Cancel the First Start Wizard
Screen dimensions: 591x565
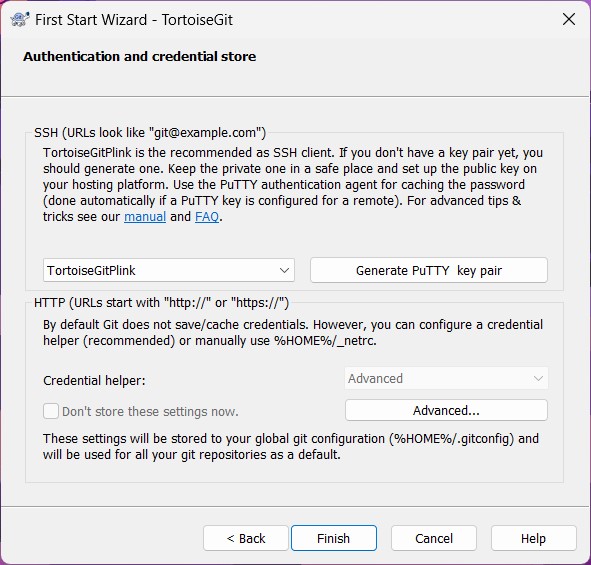434,538
